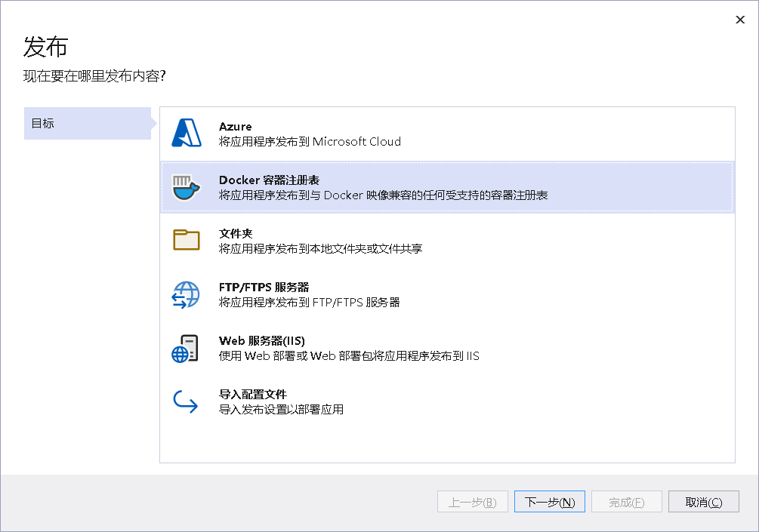Click the Web server IIS icon

(186, 348)
